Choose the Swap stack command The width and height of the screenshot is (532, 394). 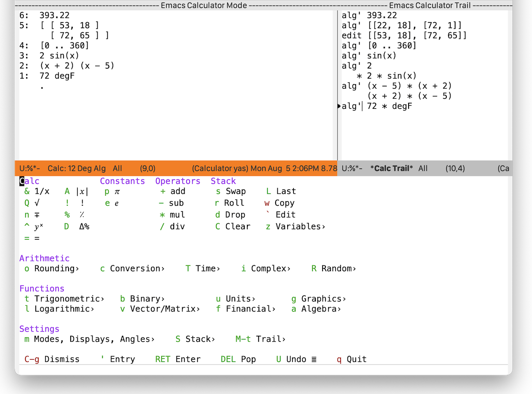pos(231,191)
